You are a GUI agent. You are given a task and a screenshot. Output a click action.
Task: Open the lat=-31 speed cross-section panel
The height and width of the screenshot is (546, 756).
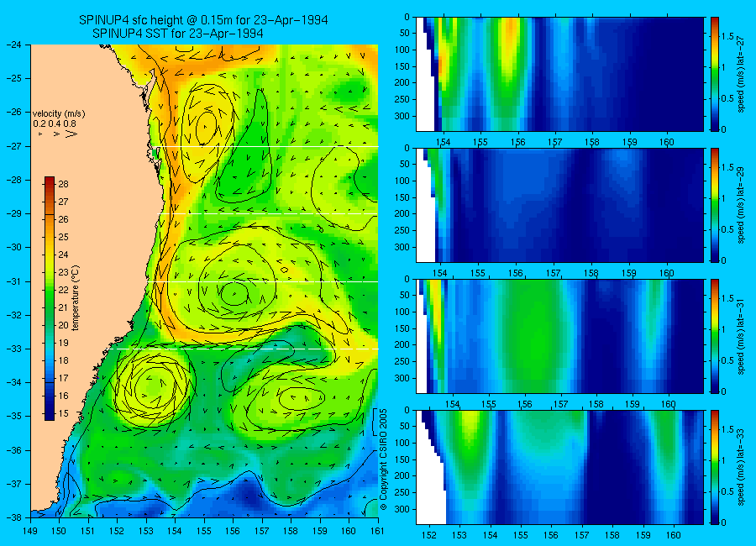click(x=559, y=336)
